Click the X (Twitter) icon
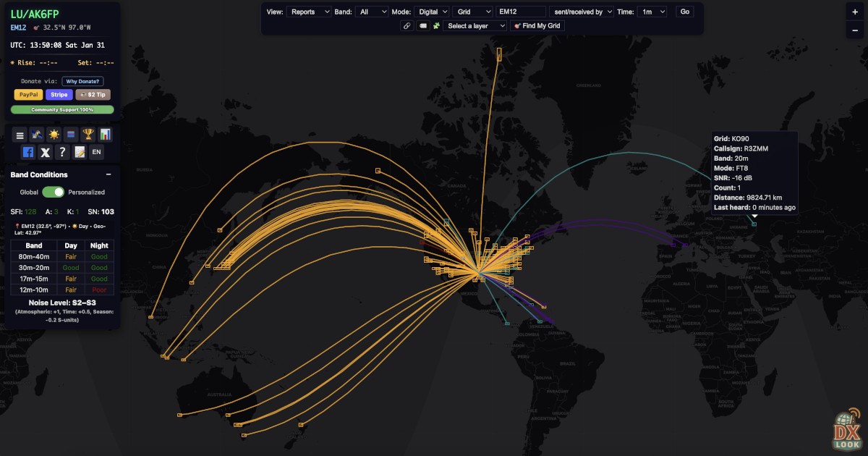Viewport: 868px width, 456px height. point(45,152)
